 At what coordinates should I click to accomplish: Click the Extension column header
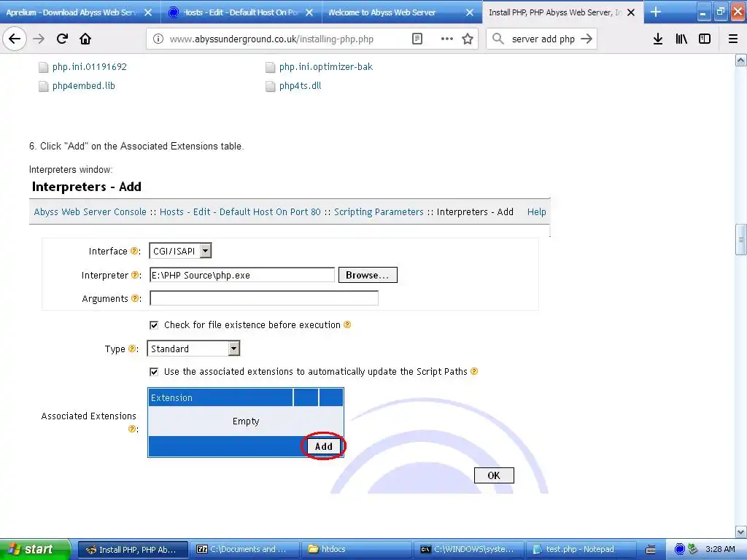click(220, 397)
